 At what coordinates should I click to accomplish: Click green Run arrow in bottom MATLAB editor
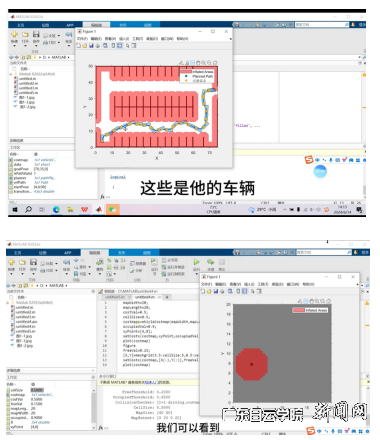coord(197,262)
